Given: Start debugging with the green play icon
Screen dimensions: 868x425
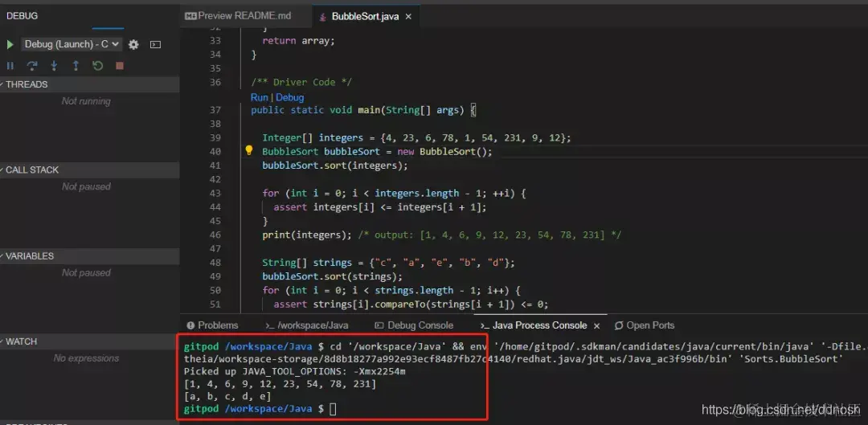Looking at the screenshot, I should coord(10,44).
